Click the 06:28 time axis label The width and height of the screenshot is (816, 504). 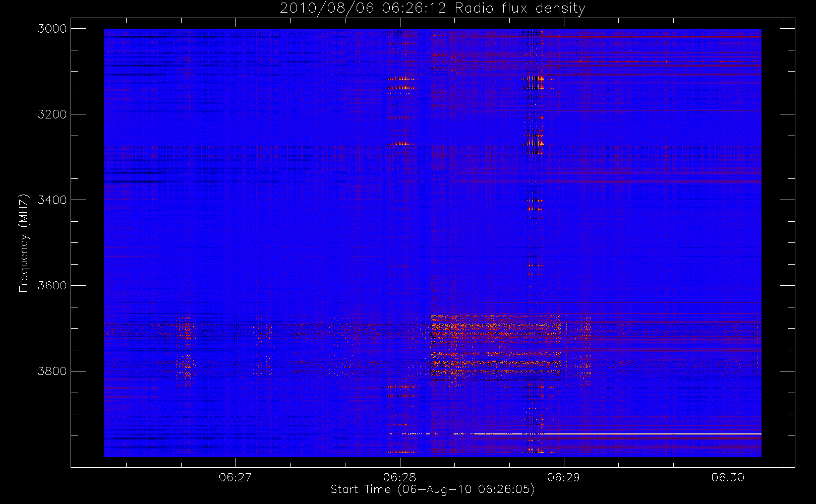coord(400,477)
